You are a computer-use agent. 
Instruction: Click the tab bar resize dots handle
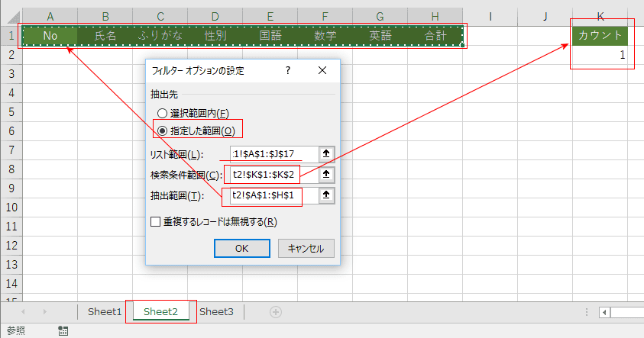pos(587,312)
